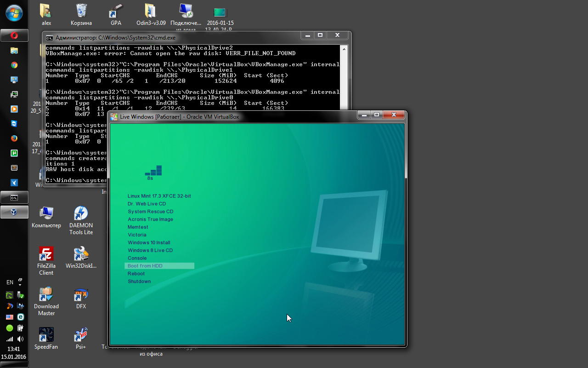Open the network signal tray icon
The image size is (588, 368).
10,339
